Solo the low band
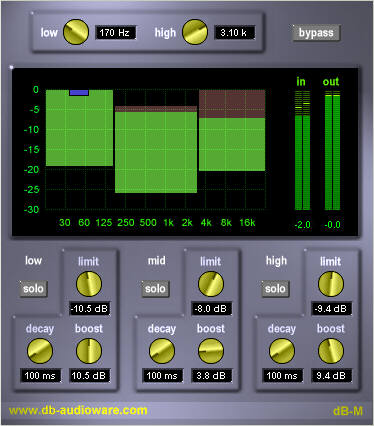This screenshot has width=374, height=426. point(33,289)
